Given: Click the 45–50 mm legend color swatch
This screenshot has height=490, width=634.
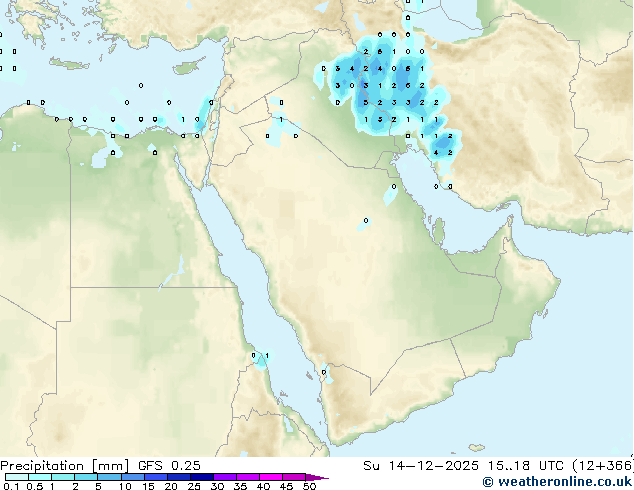Looking at the screenshot, I should pyautogui.click(x=294, y=477).
